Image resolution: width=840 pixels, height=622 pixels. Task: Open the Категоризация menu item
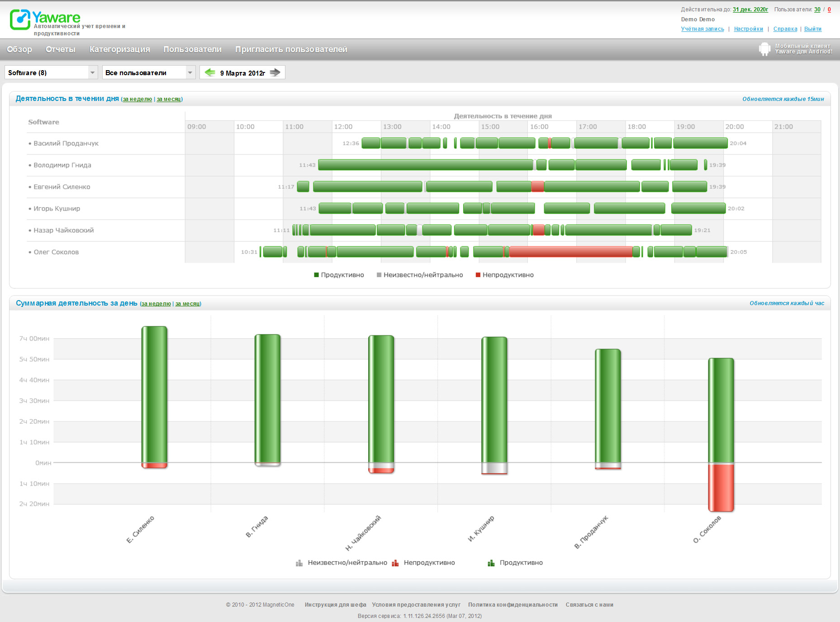119,49
